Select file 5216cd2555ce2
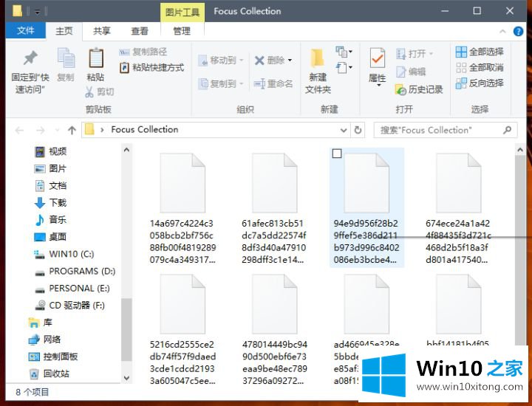 [x=183, y=329]
